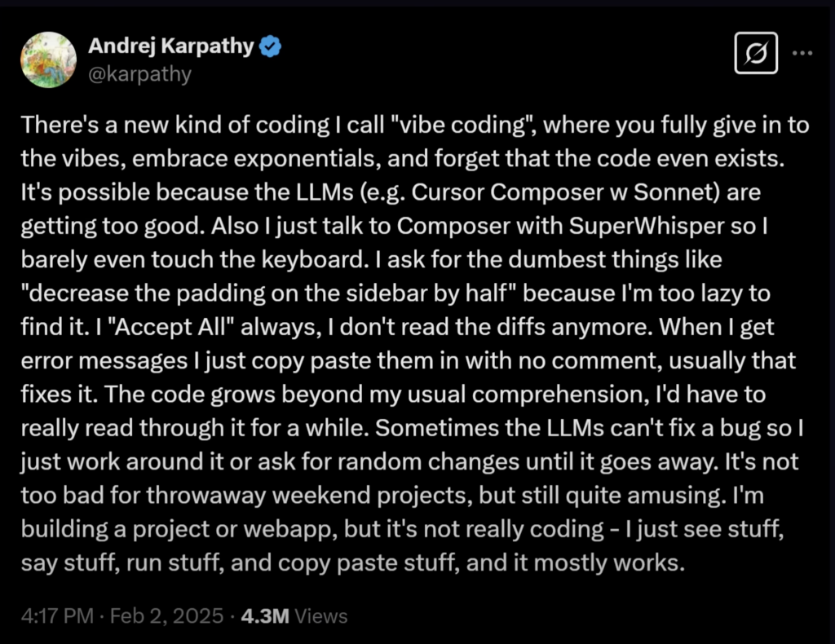
Task: Open the three-dot more options menu
Action: point(802,53)
